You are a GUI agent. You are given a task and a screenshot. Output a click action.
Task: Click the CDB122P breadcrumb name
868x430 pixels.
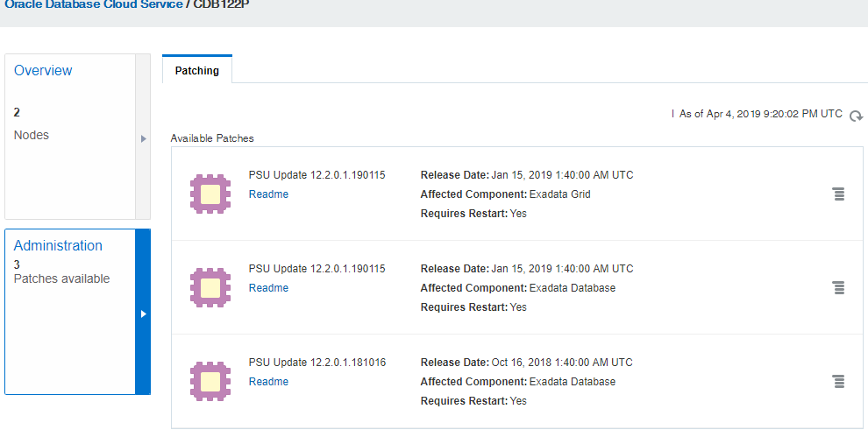point(223,4)
